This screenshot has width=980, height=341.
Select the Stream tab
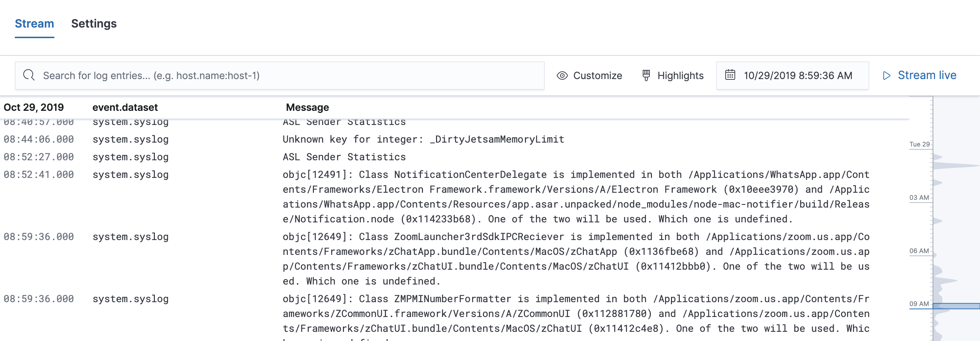pyautogui.click(x=34, y=24)
